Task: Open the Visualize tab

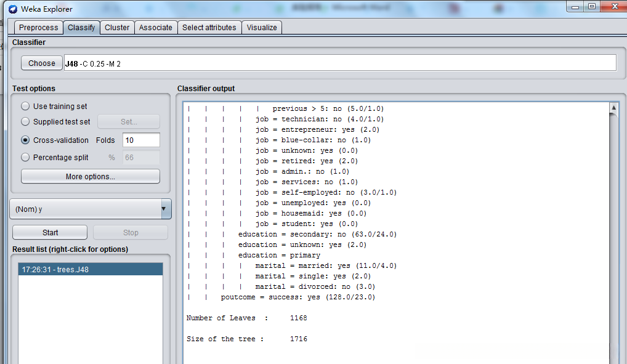Action: click(x=262, y=28)
